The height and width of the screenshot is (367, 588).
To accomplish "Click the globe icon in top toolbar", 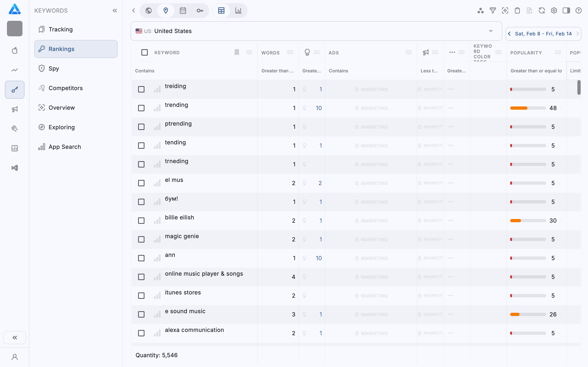I will click(x=149, y=10).
